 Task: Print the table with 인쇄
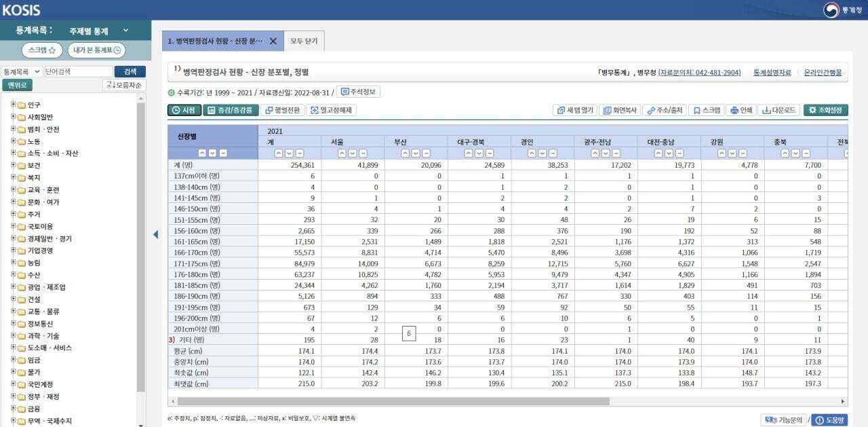point(740,110)
